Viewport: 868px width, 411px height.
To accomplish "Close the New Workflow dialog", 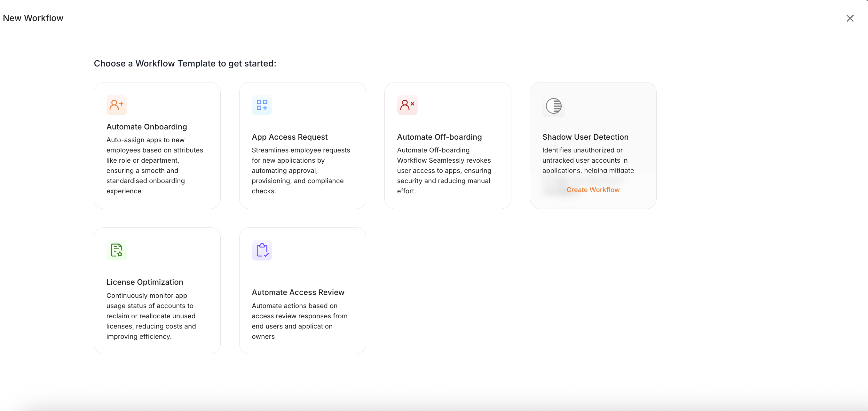I will click(850, 18).
